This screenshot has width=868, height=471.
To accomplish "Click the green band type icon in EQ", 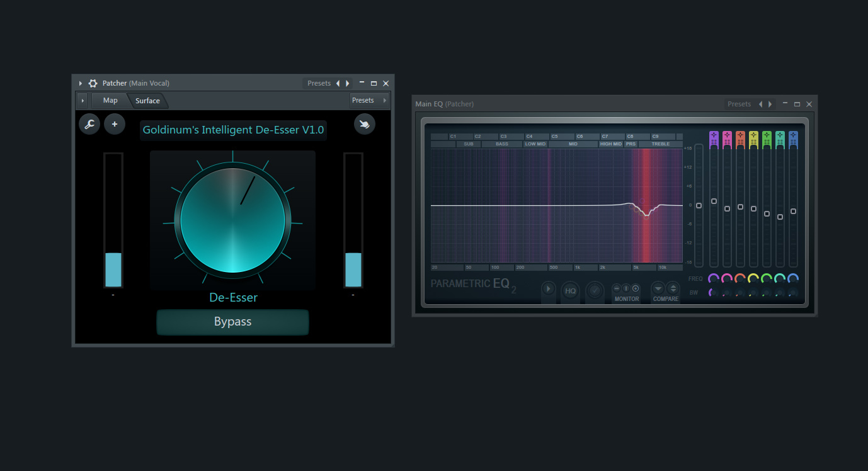I will click(x=767, y=139).
